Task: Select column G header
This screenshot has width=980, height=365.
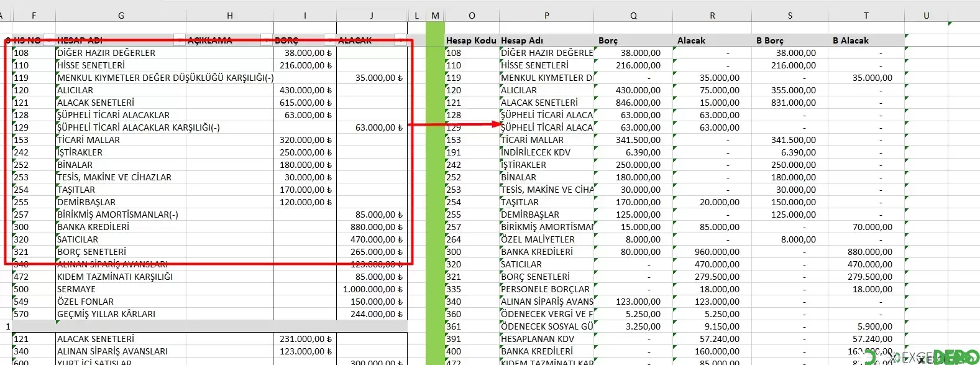Action: (121, 15)
